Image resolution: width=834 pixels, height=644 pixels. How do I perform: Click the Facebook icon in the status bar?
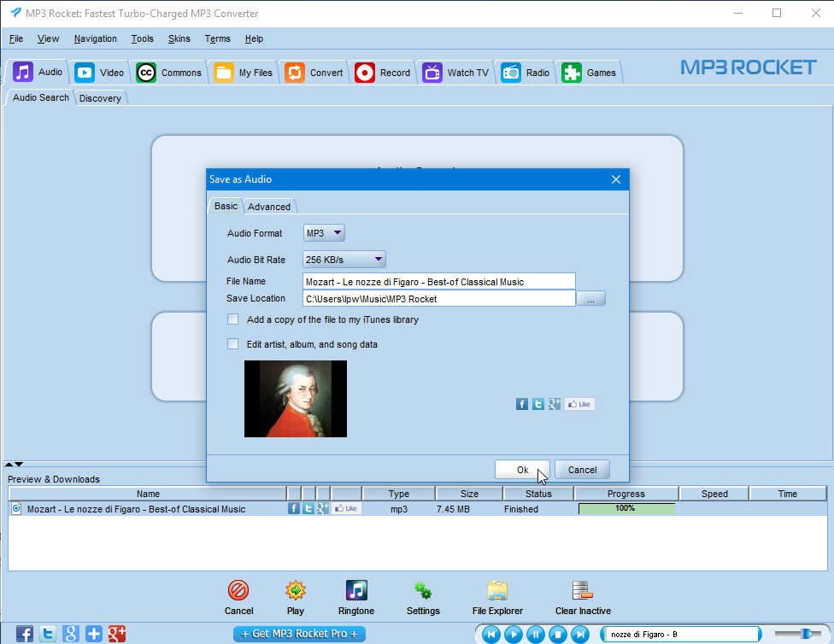point(25,634)
